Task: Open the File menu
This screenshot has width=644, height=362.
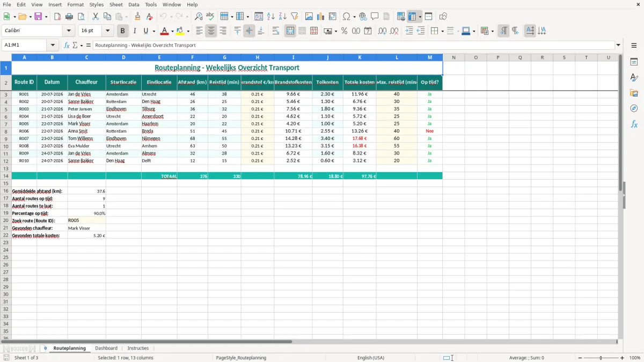Action: 7,4
